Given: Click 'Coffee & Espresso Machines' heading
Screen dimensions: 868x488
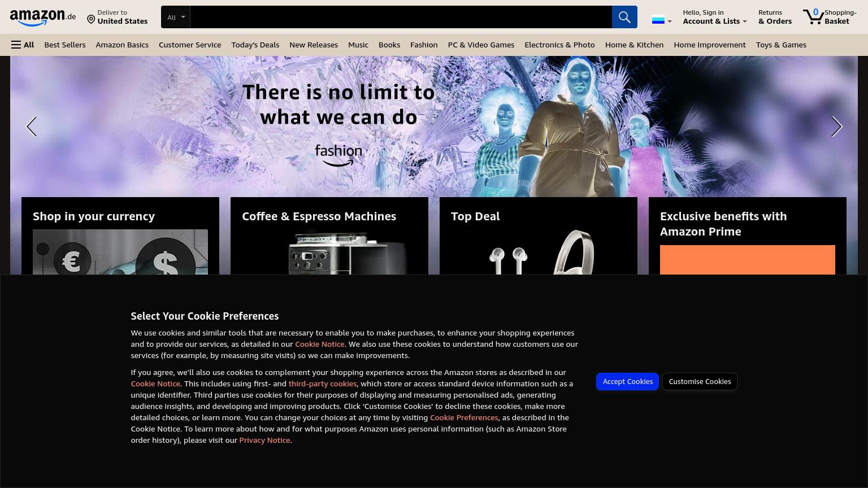Looking at the screenshot, I should [319, 216].
